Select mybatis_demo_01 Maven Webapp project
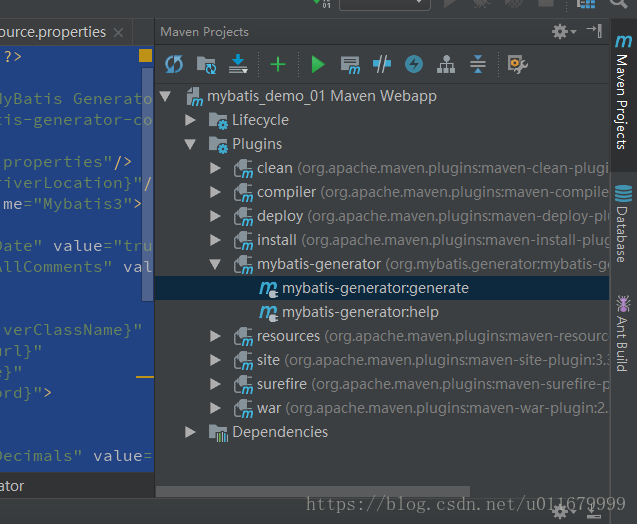This screenshot has width=637, height=524. (382, 96)
